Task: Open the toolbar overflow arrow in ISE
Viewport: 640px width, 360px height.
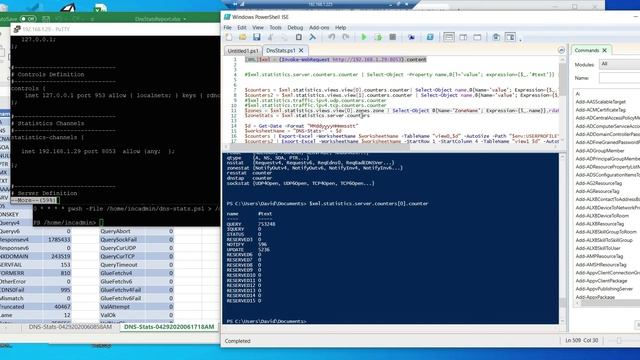Action: (x=520, y=40)
